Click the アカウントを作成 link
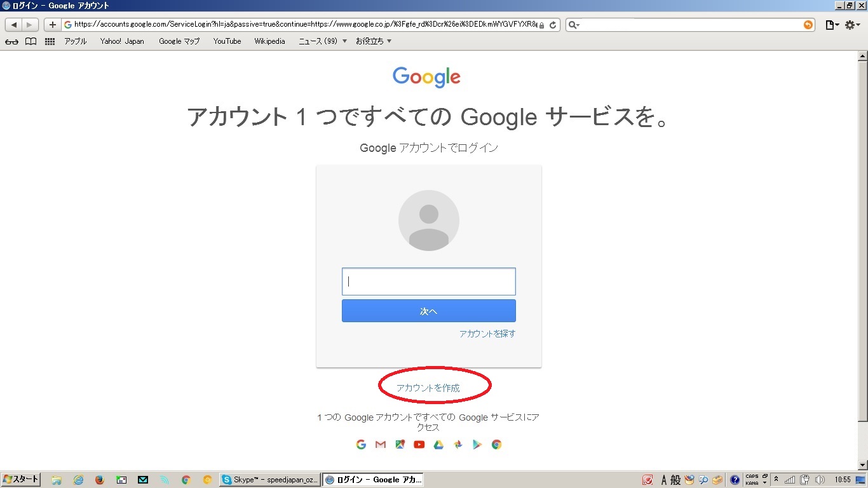Image resolution: width=868 pixels, height=488 pixels. coord(428,388)
